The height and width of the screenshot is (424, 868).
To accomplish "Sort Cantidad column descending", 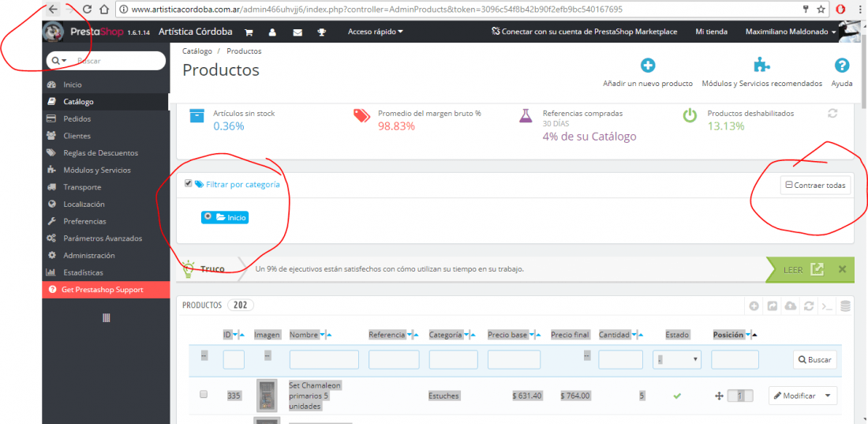I will click(x=634, y=336).
